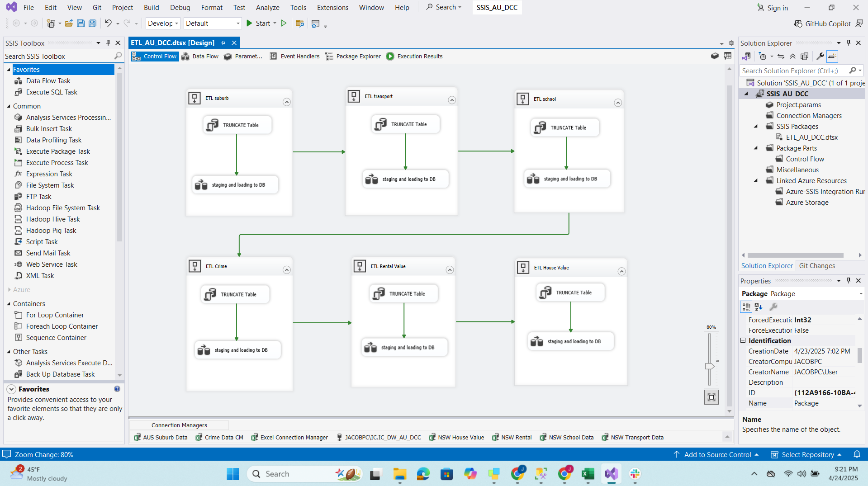Collapse the ETL suburb sequence container
Viewport: 868px width, 486px height.
(286, 102)
